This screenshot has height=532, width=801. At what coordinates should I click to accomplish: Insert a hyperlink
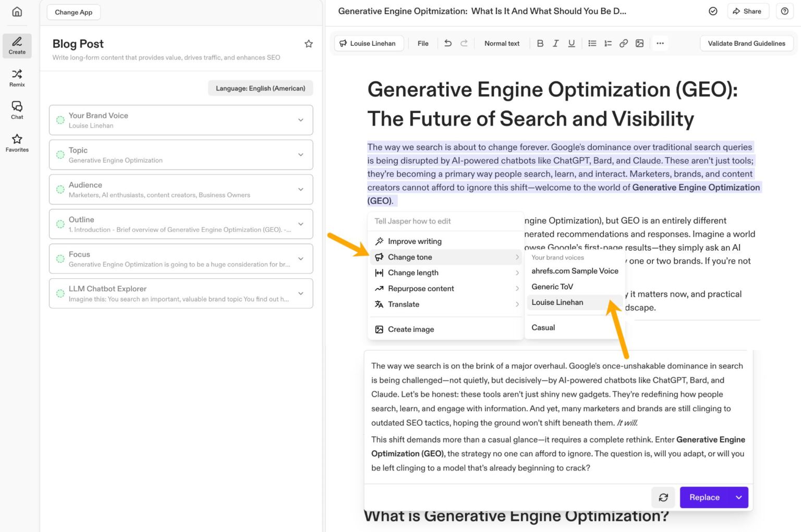click(x=624, y=43)
